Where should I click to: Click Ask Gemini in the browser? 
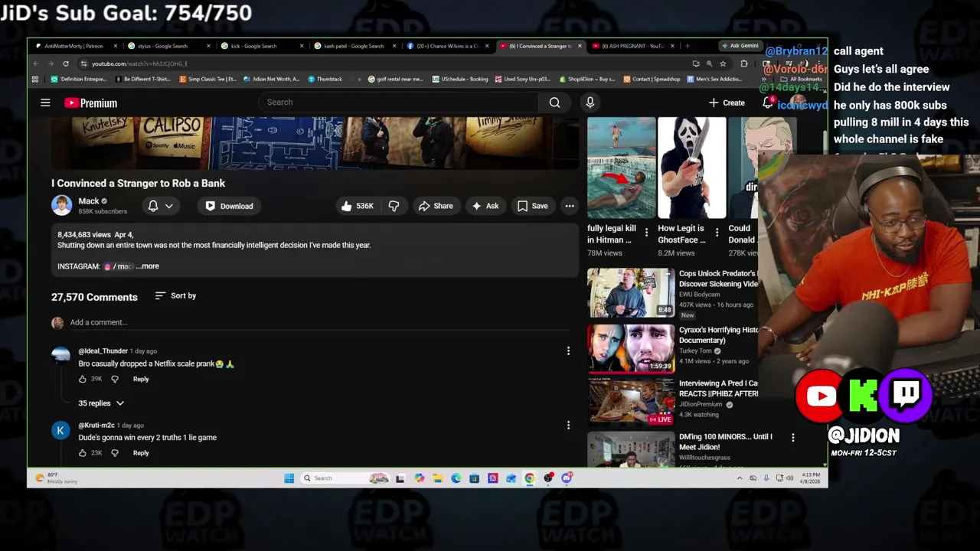(x=740, y=46)
